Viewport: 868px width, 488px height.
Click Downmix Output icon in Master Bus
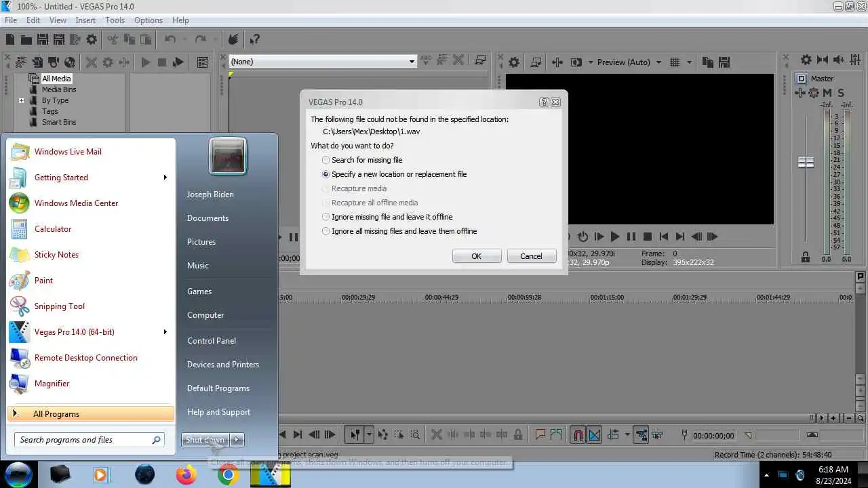click(x=823, y=60)
